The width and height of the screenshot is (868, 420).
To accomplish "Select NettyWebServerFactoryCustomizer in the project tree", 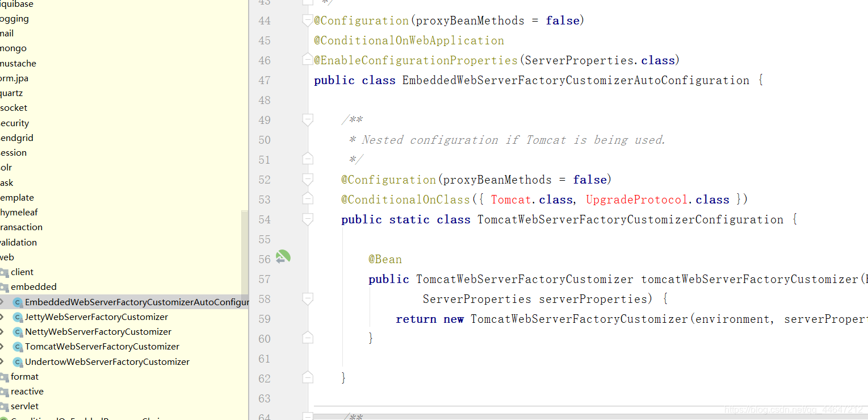I will coord(98,332).
